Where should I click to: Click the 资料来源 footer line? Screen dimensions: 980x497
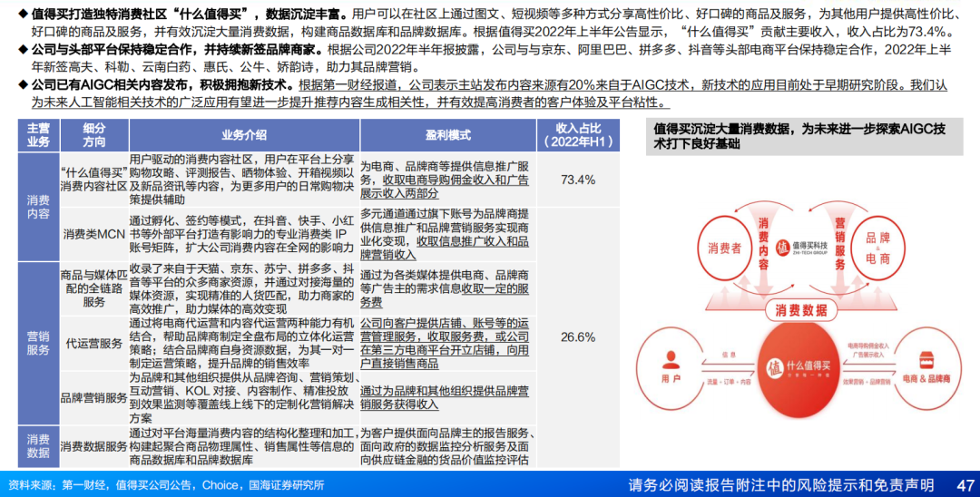[166, 485]
